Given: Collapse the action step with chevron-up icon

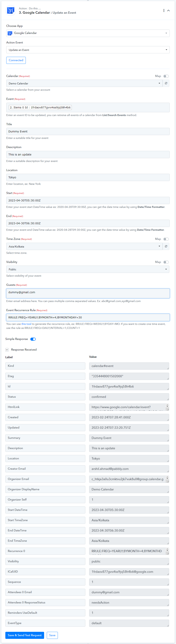Looking at the screenshot, I should tap(169, 10).
